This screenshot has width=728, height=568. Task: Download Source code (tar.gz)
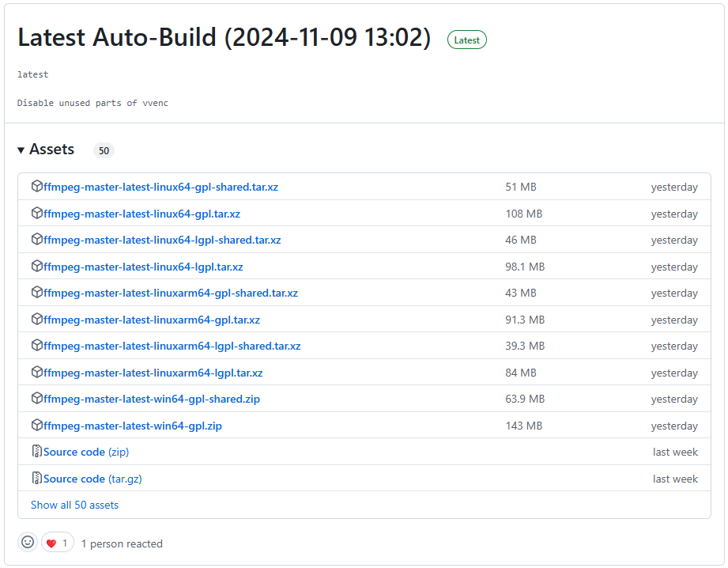pyautogui.click(x=92, y=479)
